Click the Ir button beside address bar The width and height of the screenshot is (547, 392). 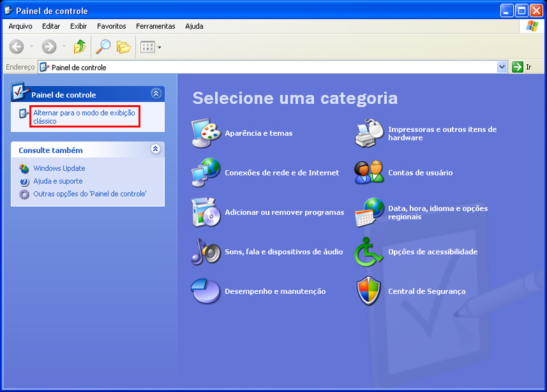click(523, 67)
